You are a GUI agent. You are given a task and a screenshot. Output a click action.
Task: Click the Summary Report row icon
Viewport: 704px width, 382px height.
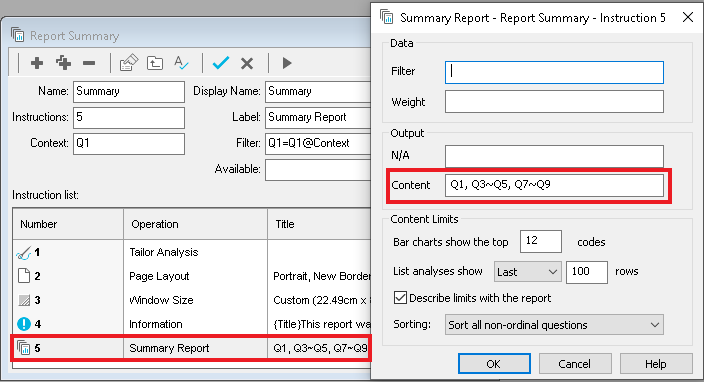pyautogui.click(x=23, y=348)
